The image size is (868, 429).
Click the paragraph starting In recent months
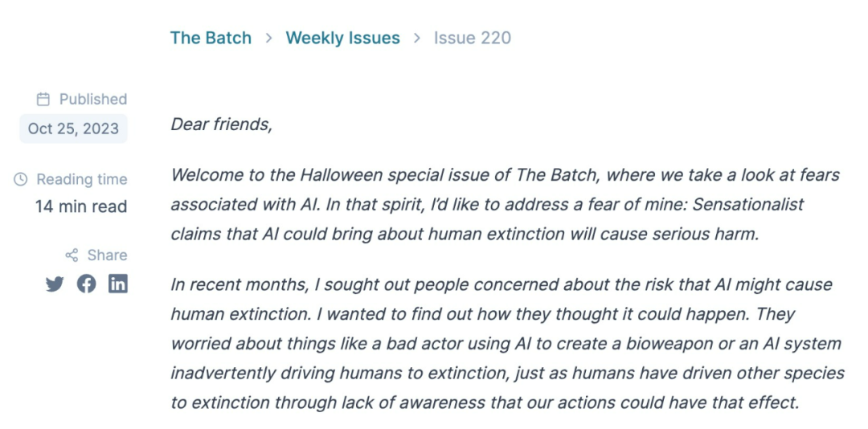tap(508, 343)
